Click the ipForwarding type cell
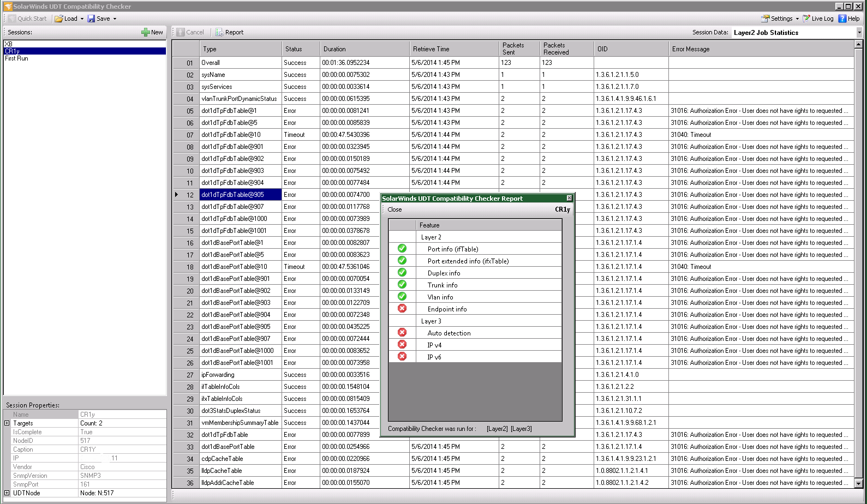The height and width of the screenshot is (504, 867). 241,375
